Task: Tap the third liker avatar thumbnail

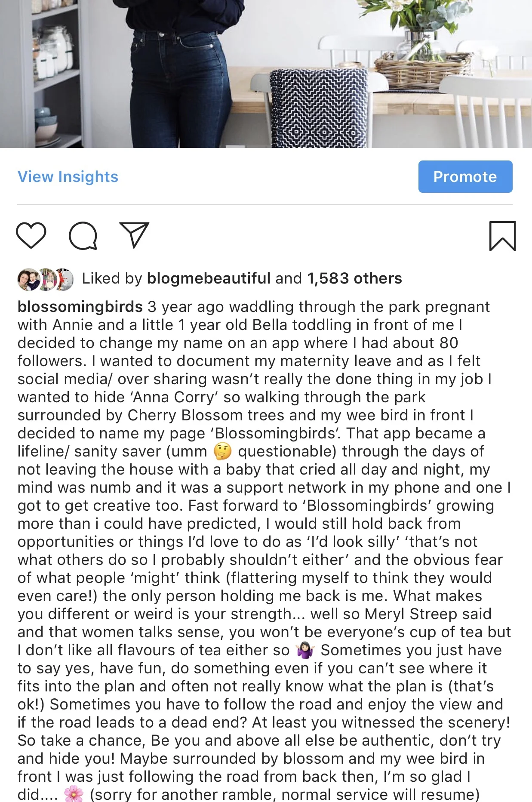Action: click(x=65, y=279)
